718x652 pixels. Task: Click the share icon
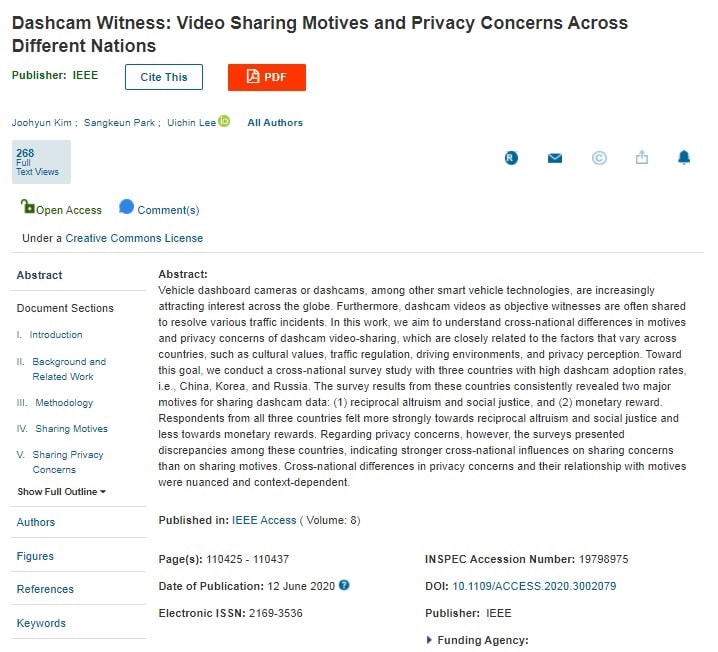coord(642,158)
